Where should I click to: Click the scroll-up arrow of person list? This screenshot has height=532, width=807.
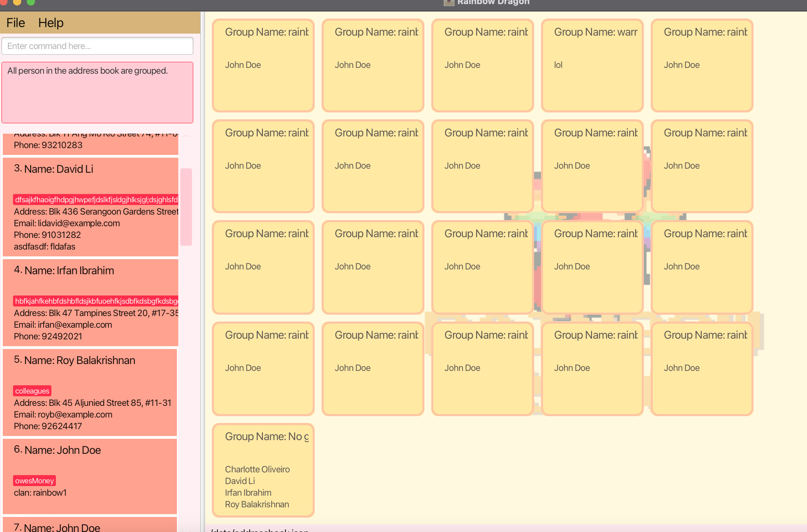(186, 137)
